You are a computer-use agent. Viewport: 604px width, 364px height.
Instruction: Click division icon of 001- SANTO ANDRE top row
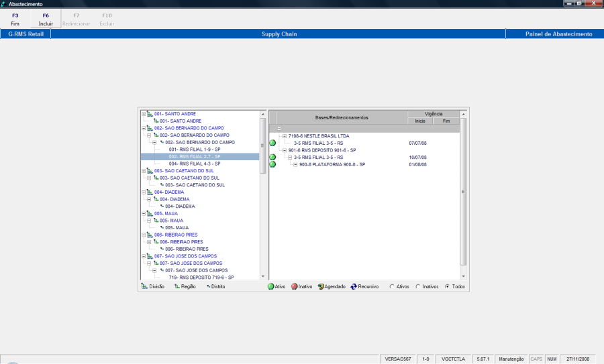coord(150,114)
